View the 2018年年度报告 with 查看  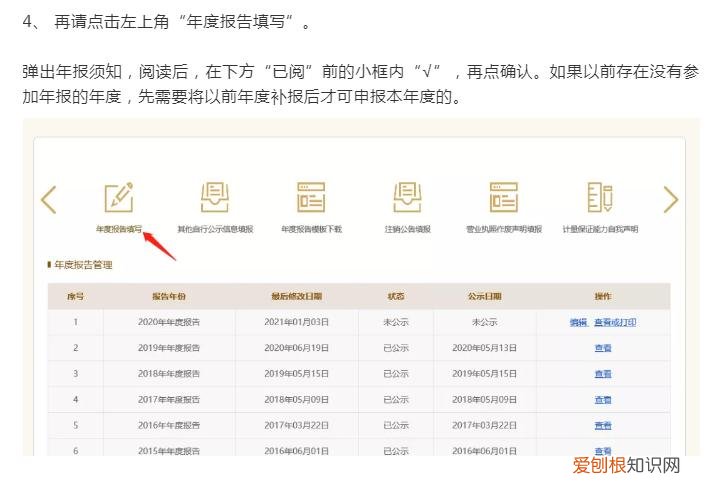[x=603, y=374]
